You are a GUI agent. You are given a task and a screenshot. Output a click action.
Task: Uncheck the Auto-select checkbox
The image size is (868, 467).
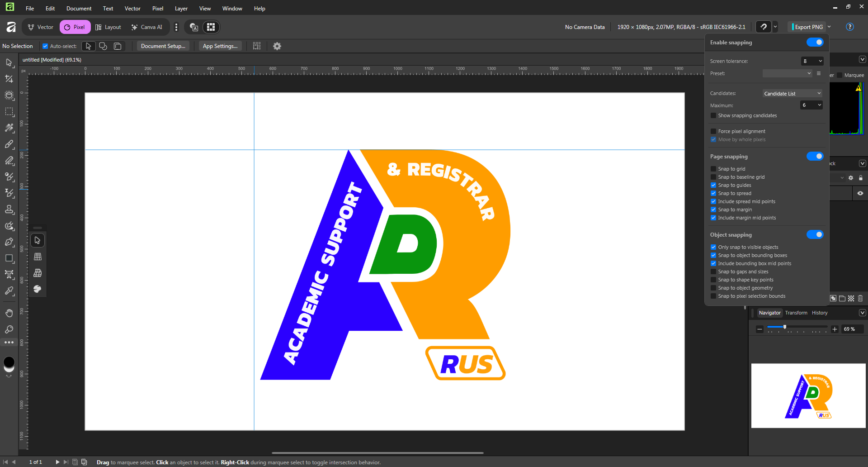pos(45,46)
